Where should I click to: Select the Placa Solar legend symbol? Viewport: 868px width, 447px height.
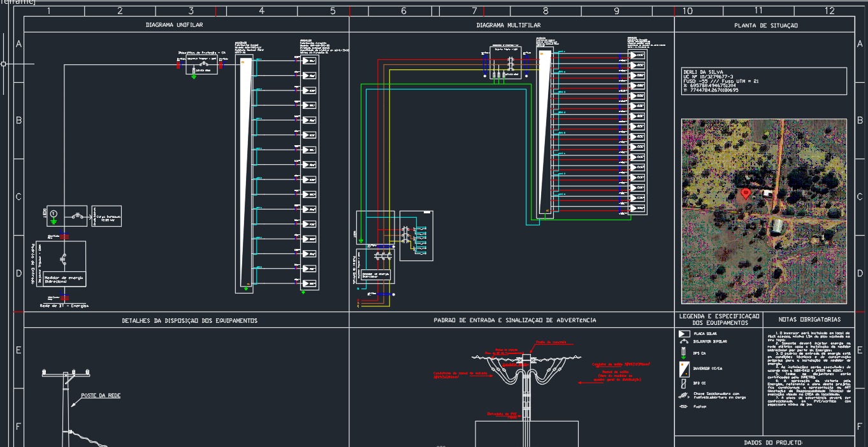(683, 334)
